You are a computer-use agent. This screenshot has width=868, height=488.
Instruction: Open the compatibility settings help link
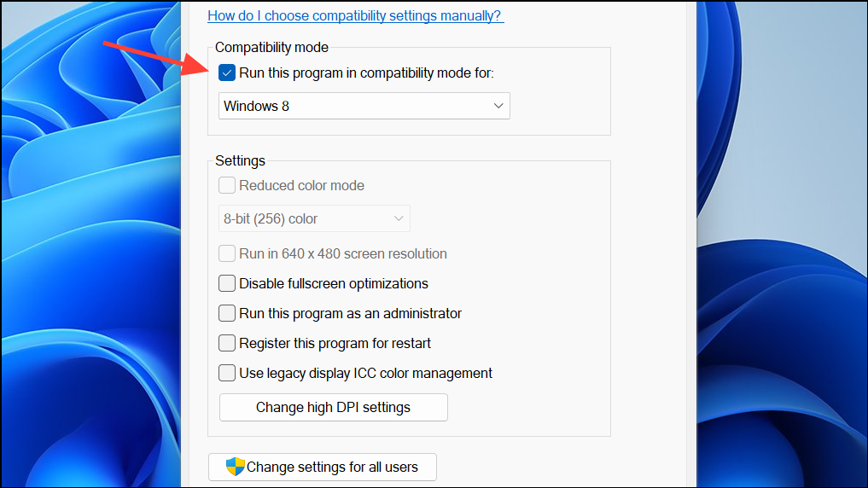[x=355, y=15]
